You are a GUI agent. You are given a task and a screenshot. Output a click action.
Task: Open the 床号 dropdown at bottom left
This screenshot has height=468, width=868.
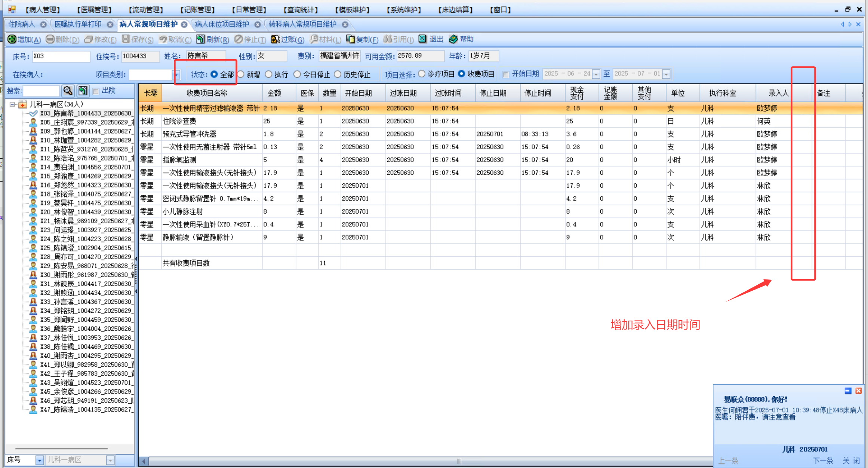(39, 460)
